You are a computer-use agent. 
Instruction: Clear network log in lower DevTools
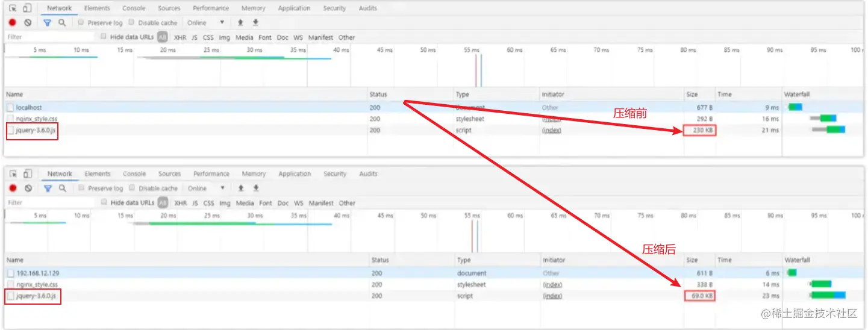click(x=28, y=188)
